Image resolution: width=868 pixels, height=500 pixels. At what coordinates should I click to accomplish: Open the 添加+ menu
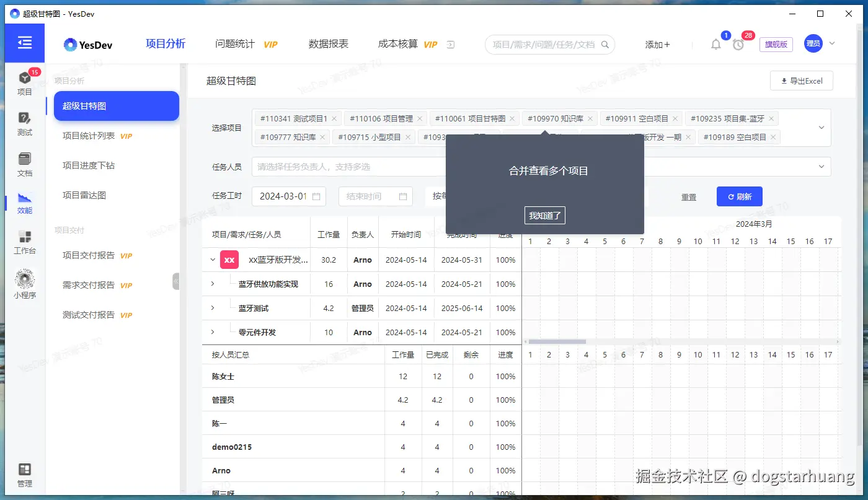pyautogui.click(x=658, y=45)
